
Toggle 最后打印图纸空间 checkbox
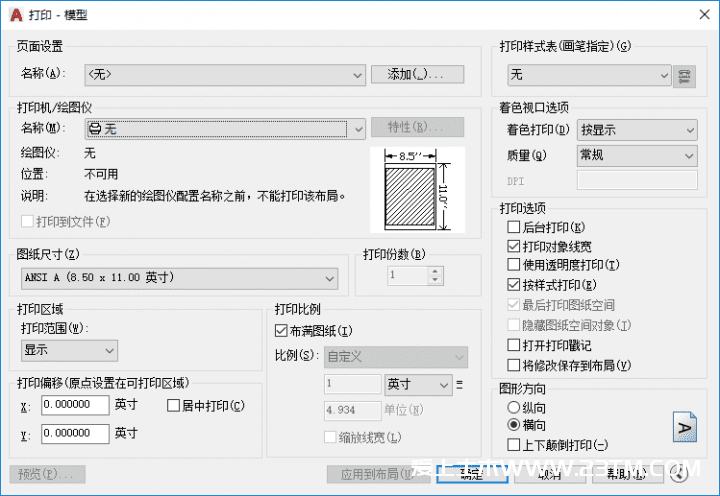513,304
